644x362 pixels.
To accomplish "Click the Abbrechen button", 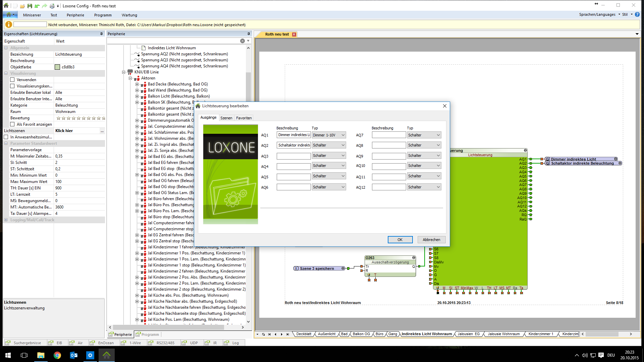I will point(431,240).
